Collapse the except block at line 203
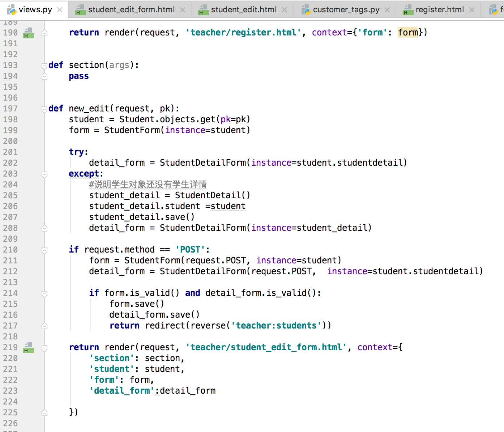The height and width of the screenshot is (432, 504). click(44, 174)
